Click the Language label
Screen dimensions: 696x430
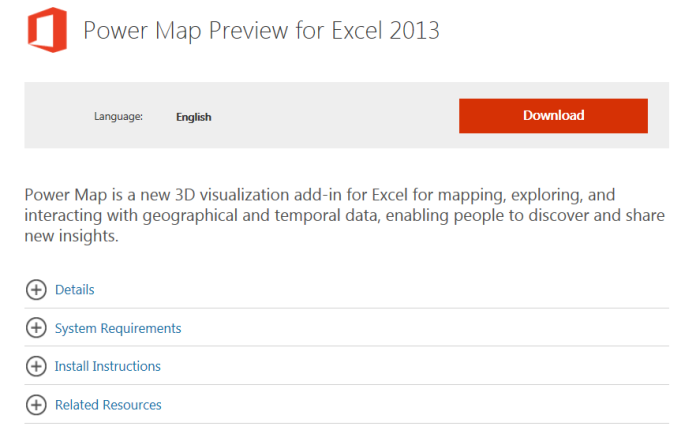(x=118, y=117)
